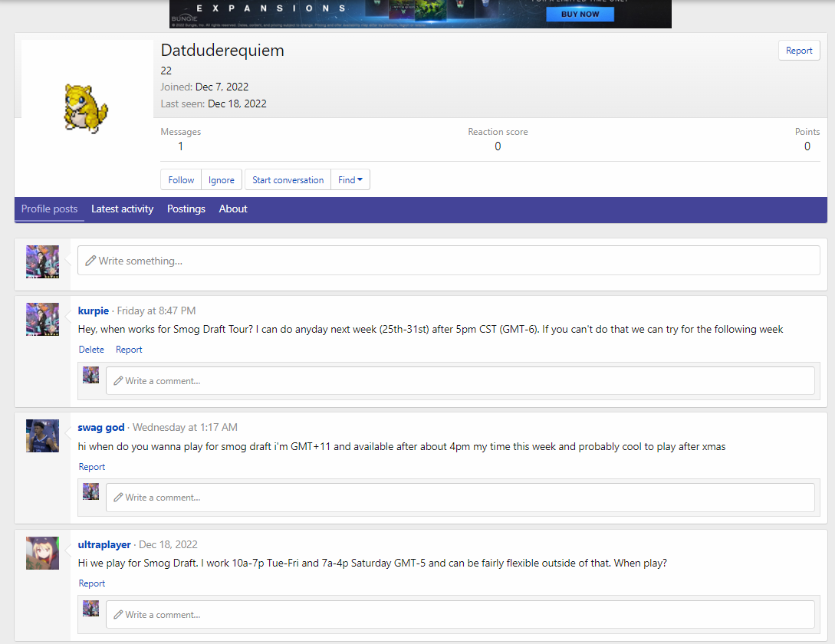835x644 pixels.
Task: Click Buy Now in the banner ad
Action: [580, 15]
